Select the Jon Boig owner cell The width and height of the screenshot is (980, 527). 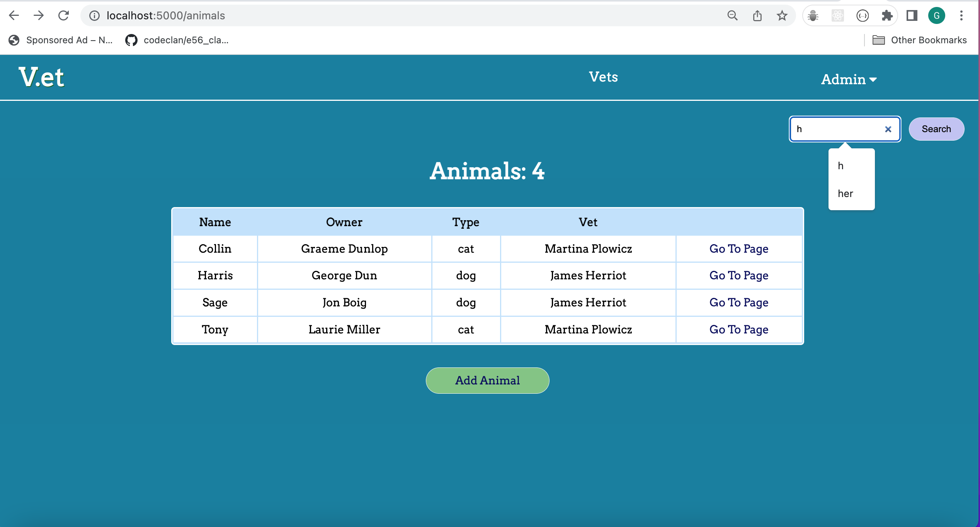344,303
